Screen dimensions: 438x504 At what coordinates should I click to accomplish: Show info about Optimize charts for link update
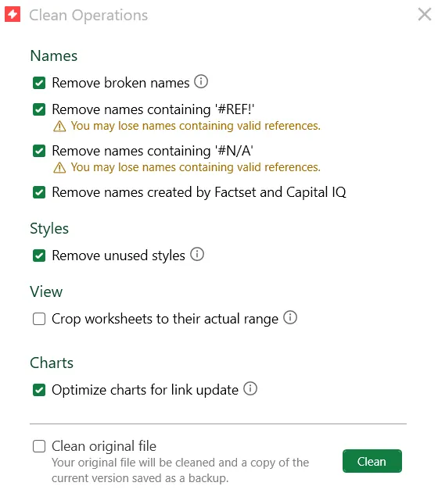pos(250,388)
